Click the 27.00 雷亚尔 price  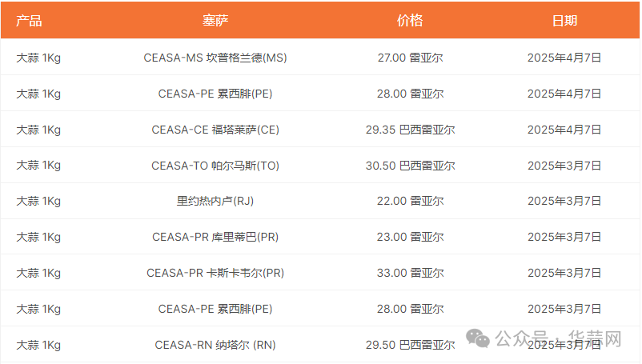(x=411, y=58)
